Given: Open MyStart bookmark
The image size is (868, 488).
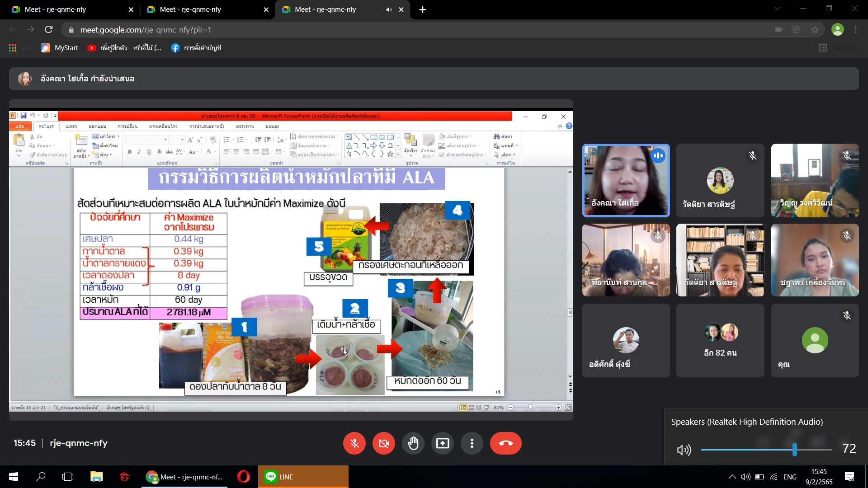Looking at the screenshot, I should (60, 48).
